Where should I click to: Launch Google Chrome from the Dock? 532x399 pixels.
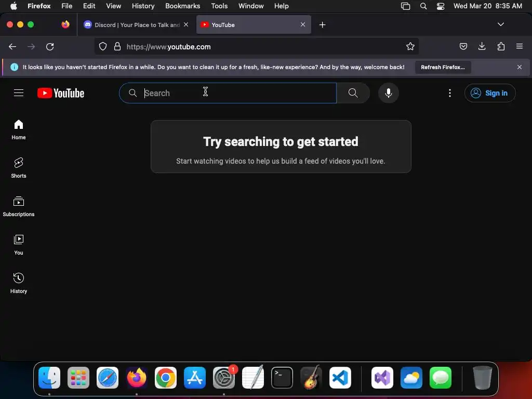click(x=166, y=378)
